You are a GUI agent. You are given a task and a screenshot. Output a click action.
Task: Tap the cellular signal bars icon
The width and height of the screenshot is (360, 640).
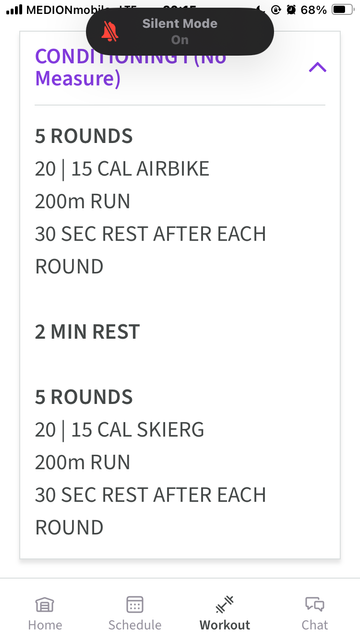coord(14,9)
